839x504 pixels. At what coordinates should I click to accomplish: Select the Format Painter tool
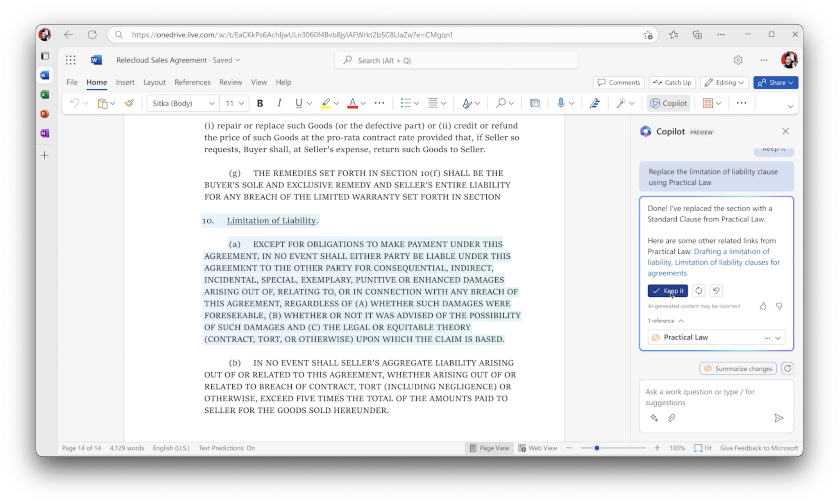pos(129,103)
